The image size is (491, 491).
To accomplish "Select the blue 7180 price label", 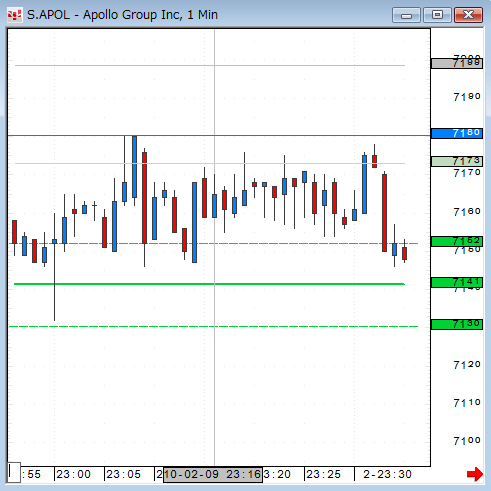I will [457, 133].
